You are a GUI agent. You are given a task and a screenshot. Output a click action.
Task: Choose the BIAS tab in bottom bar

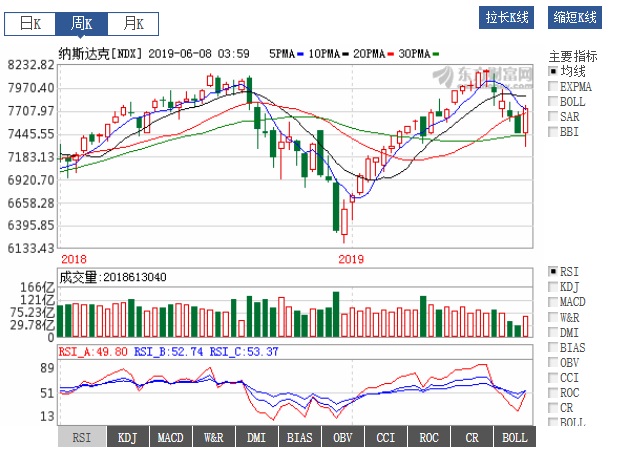[299, 437]
